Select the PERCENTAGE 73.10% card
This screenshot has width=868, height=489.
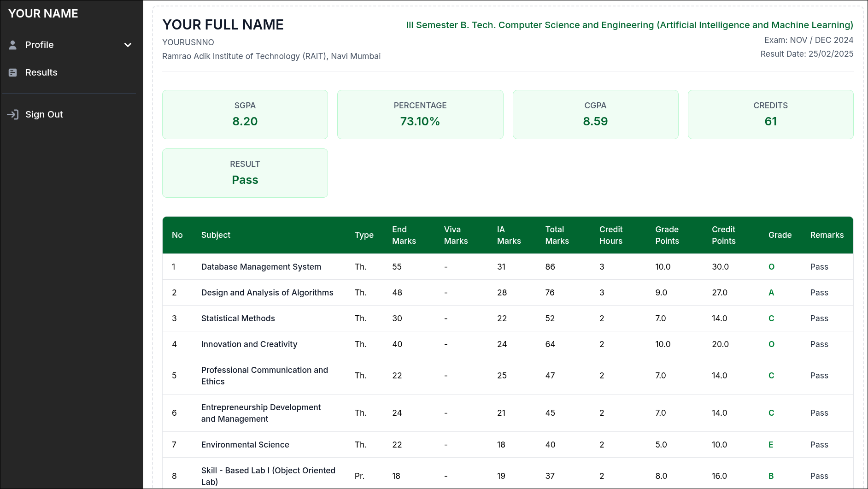tap(420, 114)
